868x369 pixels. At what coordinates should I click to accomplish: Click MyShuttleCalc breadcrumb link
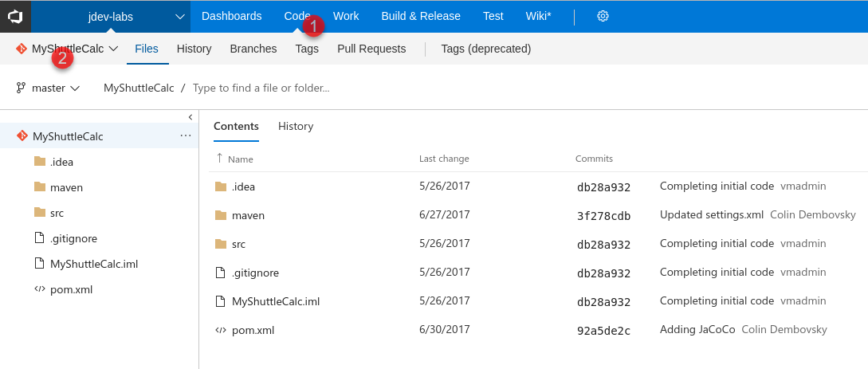point(139,88)
